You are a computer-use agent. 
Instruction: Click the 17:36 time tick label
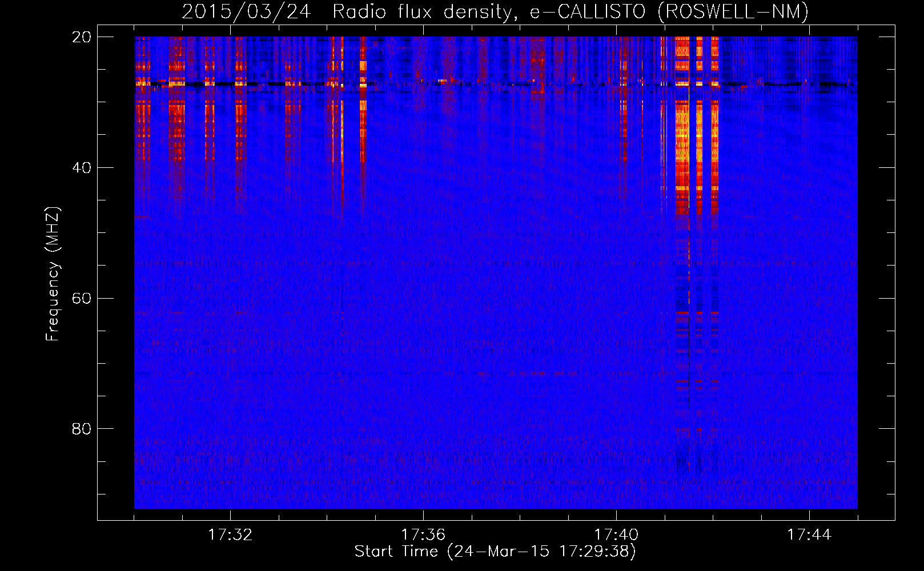pyautogui.click(x=423, y=535)
